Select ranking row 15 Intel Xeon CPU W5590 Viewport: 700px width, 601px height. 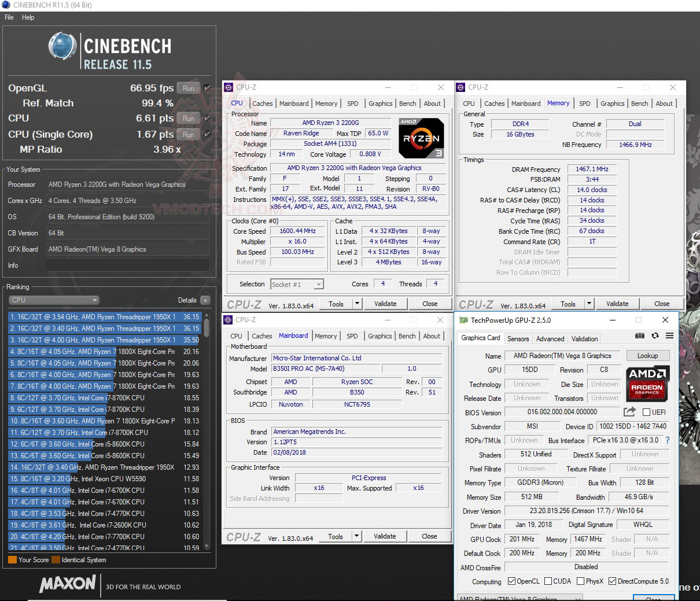tap(105, 479)
